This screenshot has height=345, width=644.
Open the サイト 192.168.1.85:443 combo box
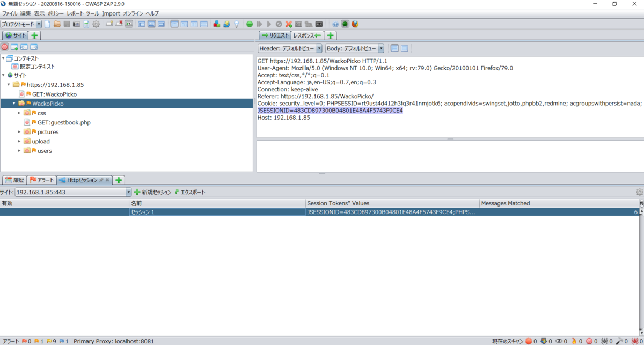pyautogui.click(x=73, y=192)
